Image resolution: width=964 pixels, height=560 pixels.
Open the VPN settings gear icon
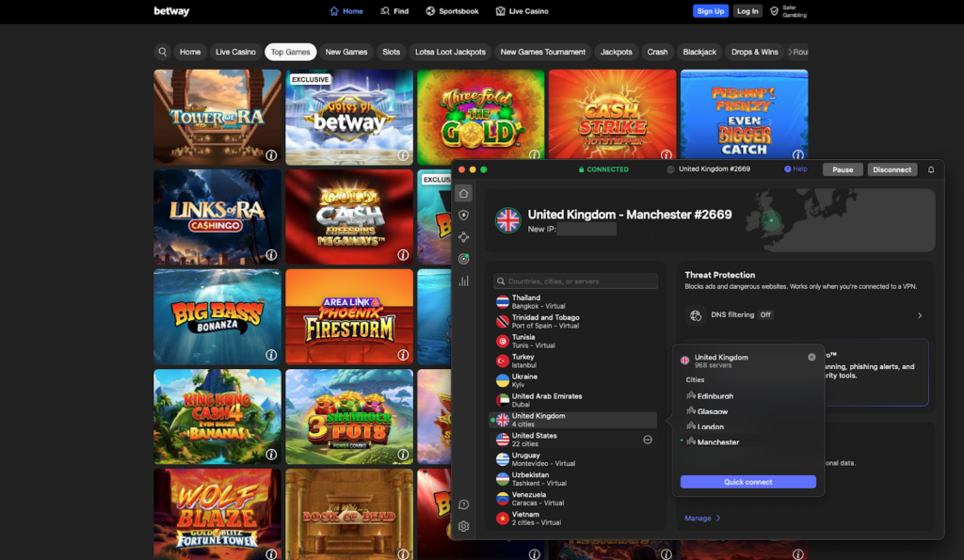click(x=463, y=526)
